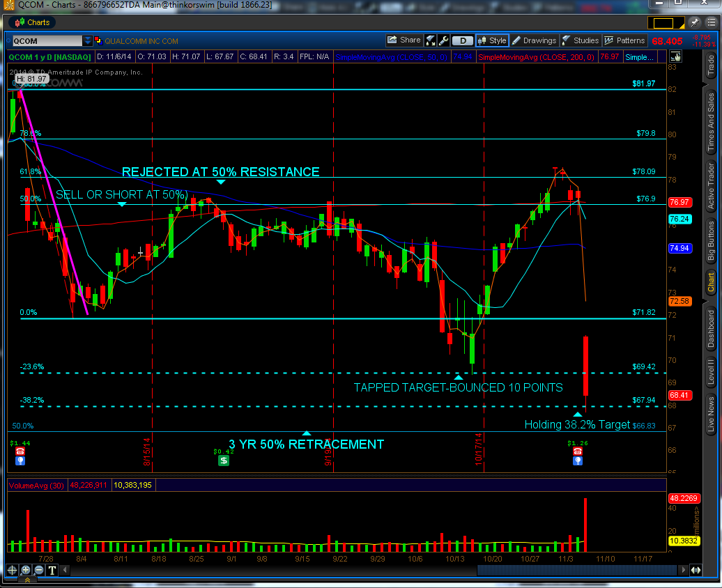Select the magenta trendline drawing
The height and width of the screenshot is (588, 722).
[x=54, y=203]
